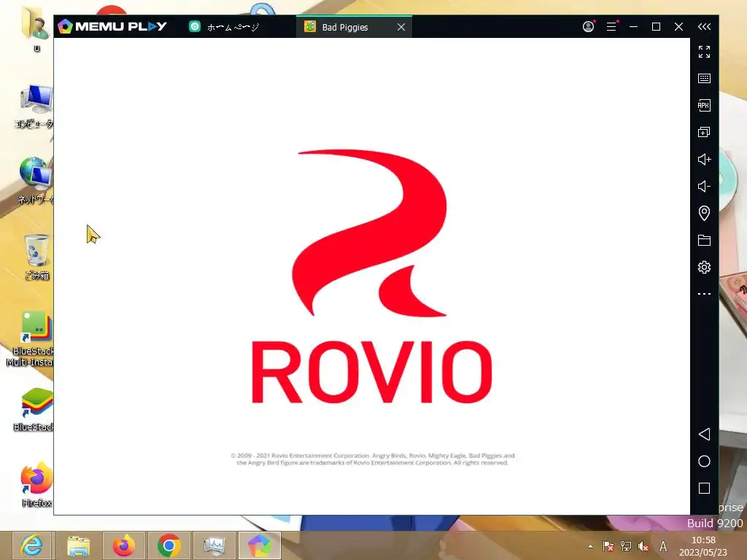
Task: Select the BlueStacks desktop shortcut
Action: (x=34, y=410)
